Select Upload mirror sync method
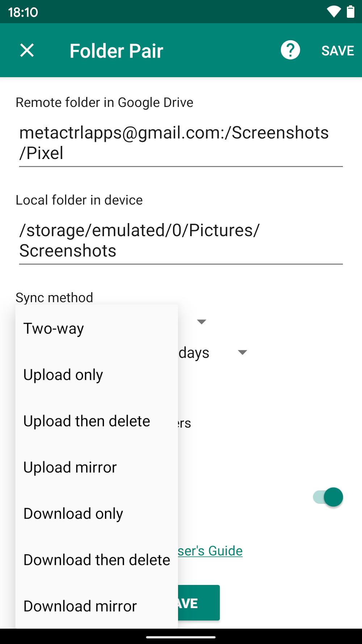362x644 pixels. pos(70,468)
